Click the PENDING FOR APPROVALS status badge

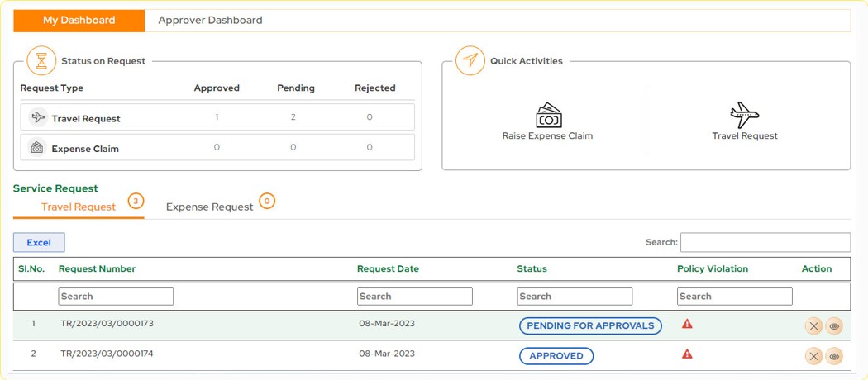590,325
